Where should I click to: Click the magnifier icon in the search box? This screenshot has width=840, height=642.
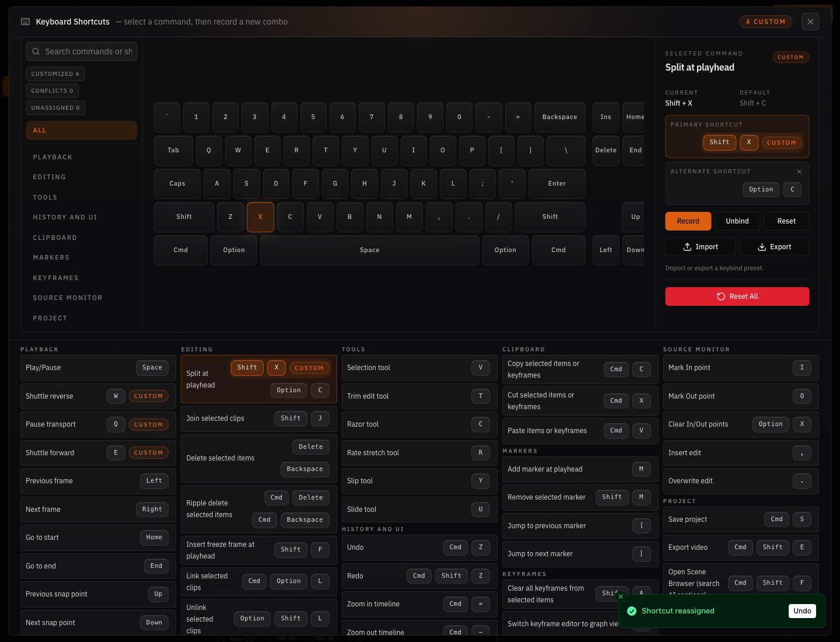click(36, 51)
